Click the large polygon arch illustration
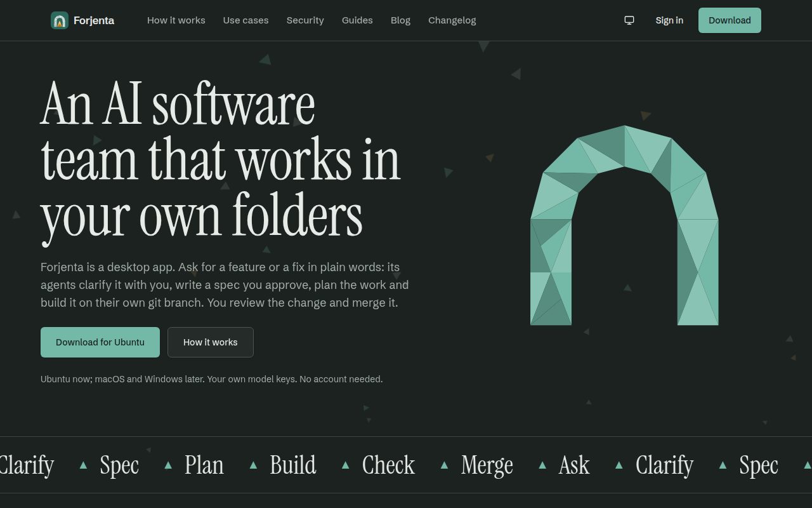Viewport: 812px width, 508px height. click(624, 225)
